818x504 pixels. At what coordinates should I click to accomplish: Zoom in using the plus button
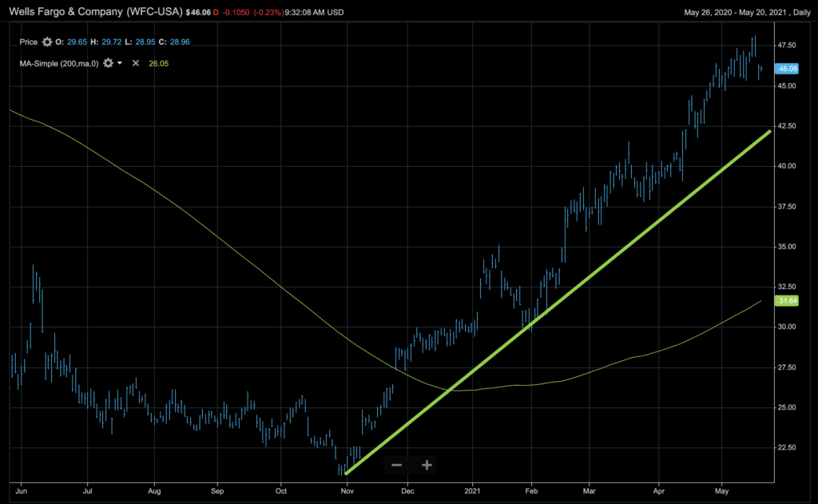[427, 465]
